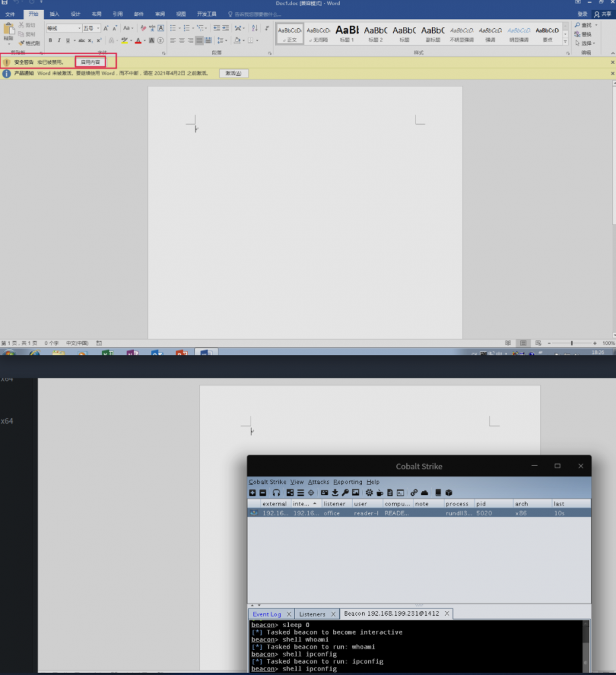Click the 登录 (Sign in) link
616x675 pixels.
(x=582, y=15)
